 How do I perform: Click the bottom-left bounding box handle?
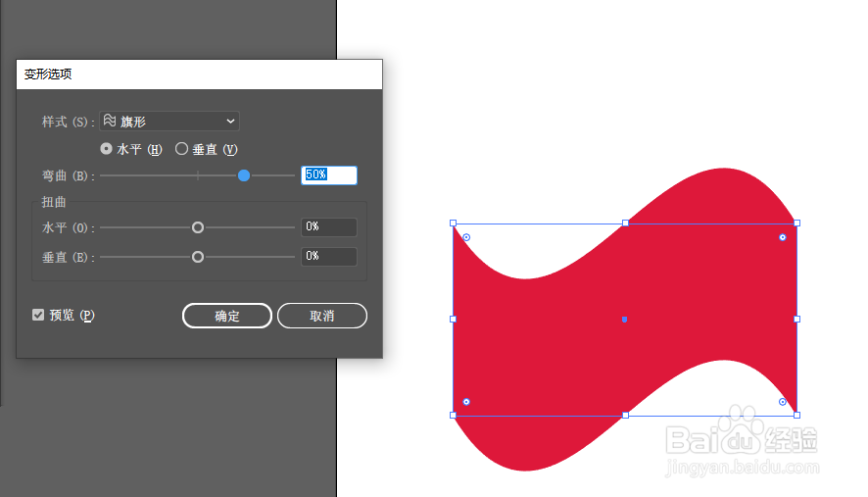(453, 415)
